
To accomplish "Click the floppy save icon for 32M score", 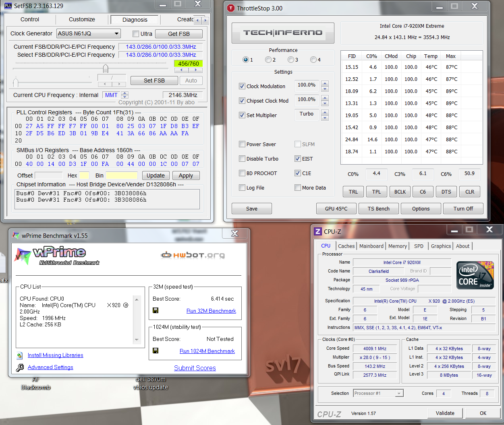I will click(x=156, y=310).
